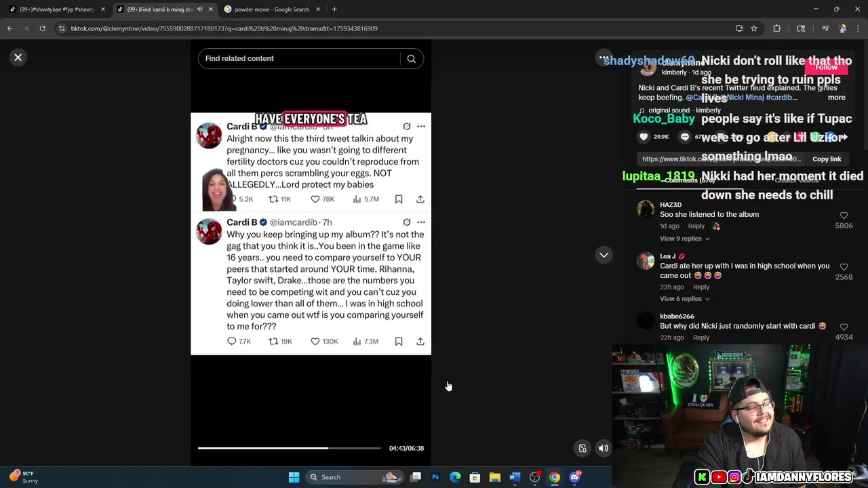Image resolution: width=868 pixels, height=488 pixels.
Task: Click username 'kbabe6266' in comments
Action: click(x=677, y=317)
